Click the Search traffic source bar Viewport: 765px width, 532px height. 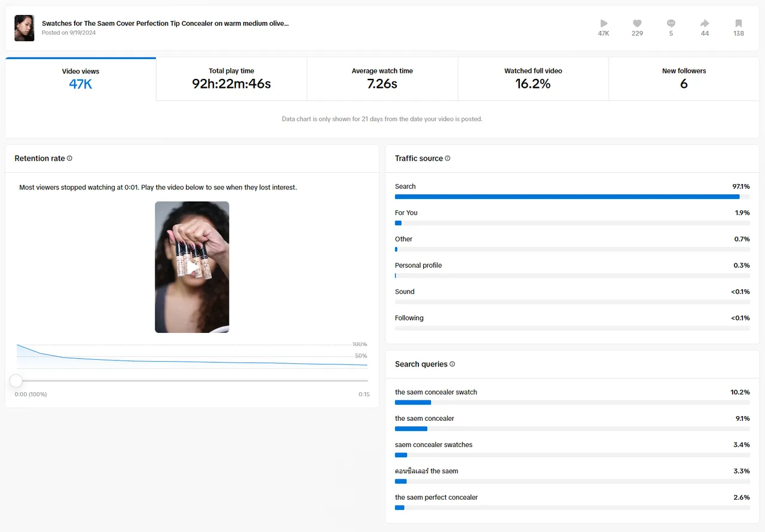[573, 197]
